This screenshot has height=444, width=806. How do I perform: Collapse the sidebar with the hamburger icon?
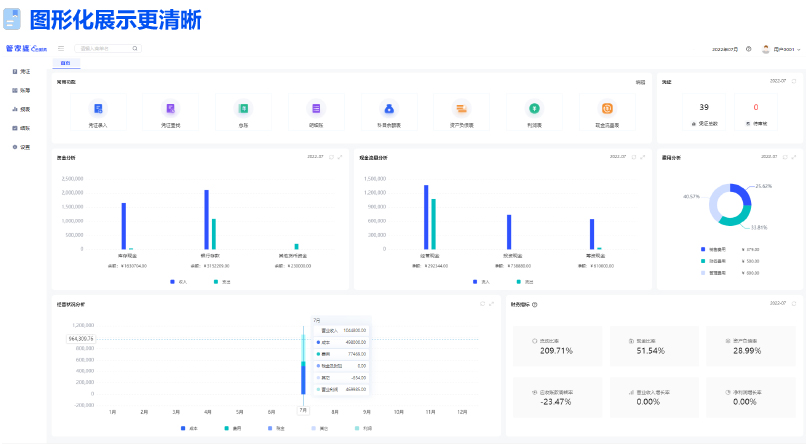(61, 48)
